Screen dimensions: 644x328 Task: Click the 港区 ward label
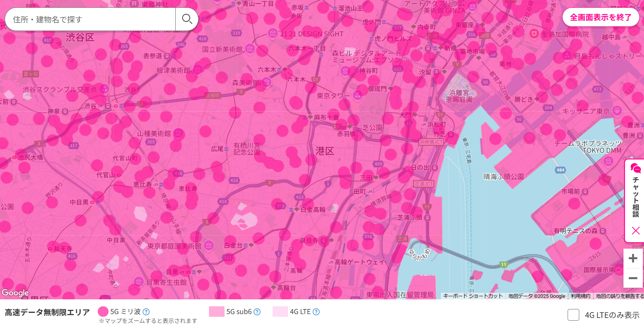(x=325, y=151)
